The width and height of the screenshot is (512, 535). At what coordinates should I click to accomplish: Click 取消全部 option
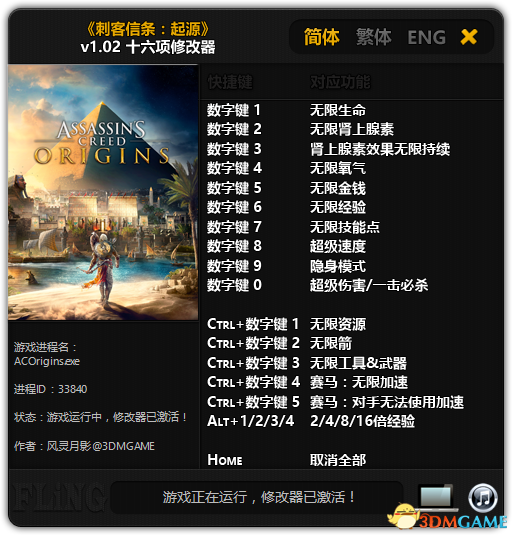[338, 460]
